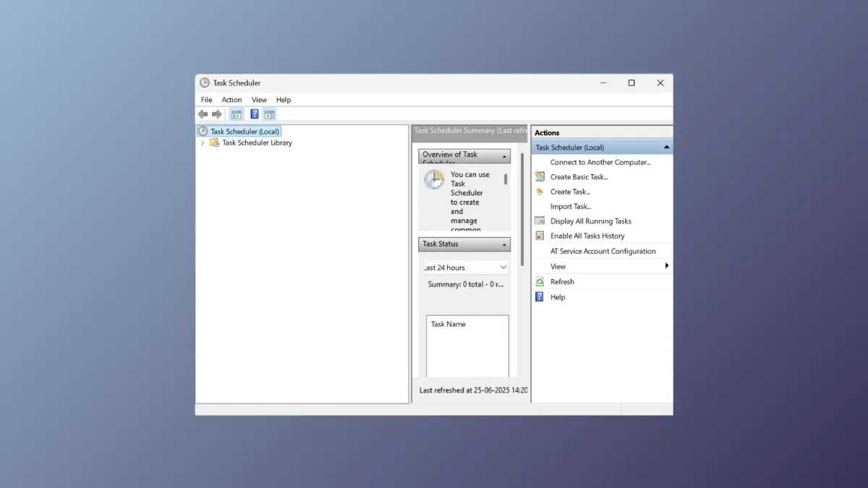Open the Last 24 hours dropdown

(x=505, y=267)
